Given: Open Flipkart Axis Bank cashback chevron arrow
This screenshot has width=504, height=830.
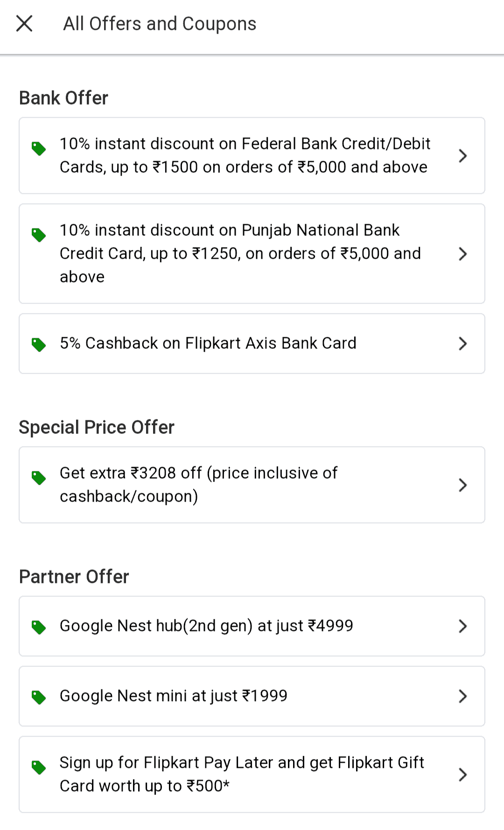Looking at the screenshot, I should pyautogui.click(x=462, y=344).
